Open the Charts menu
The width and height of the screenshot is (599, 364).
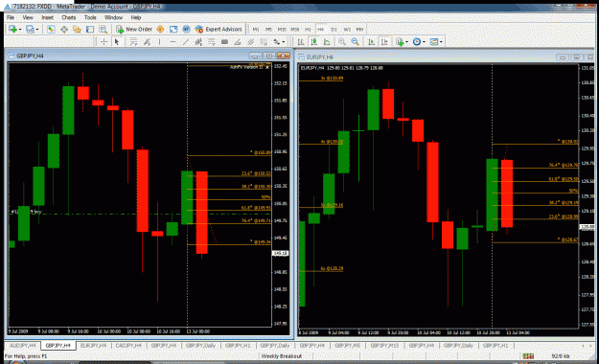(x=68, y=17)
